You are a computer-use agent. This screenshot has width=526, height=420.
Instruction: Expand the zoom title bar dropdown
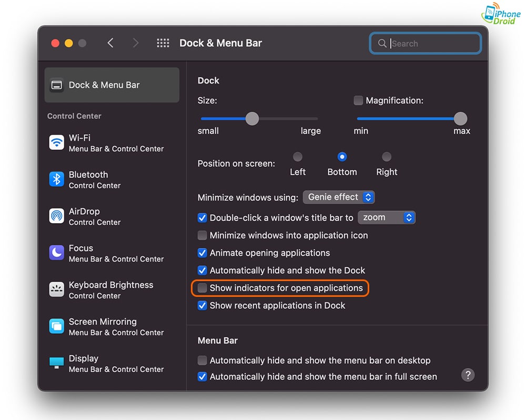387,217
